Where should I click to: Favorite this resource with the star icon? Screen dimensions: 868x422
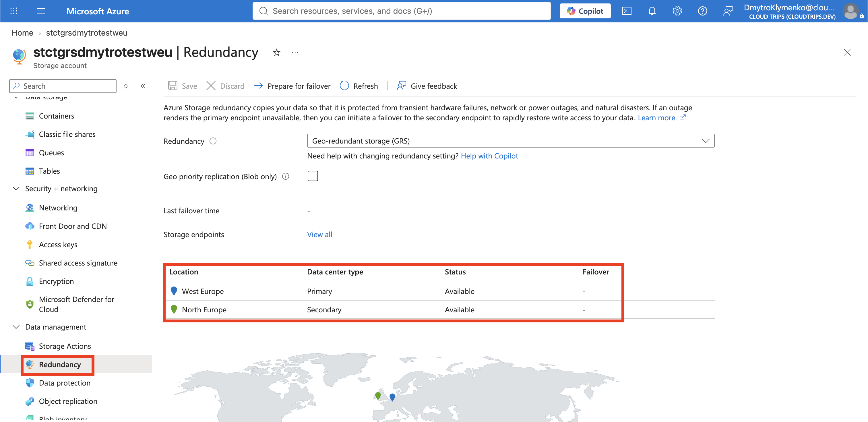point(276,53)
